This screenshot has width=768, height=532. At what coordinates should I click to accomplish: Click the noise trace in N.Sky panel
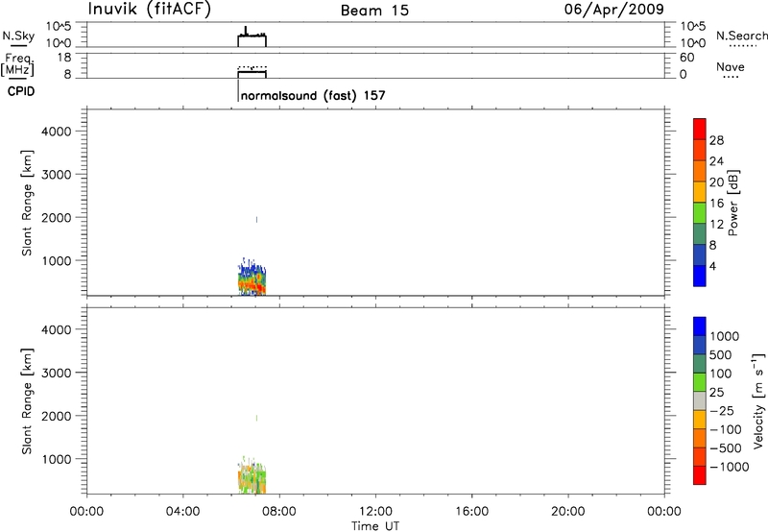pos(252,36)
